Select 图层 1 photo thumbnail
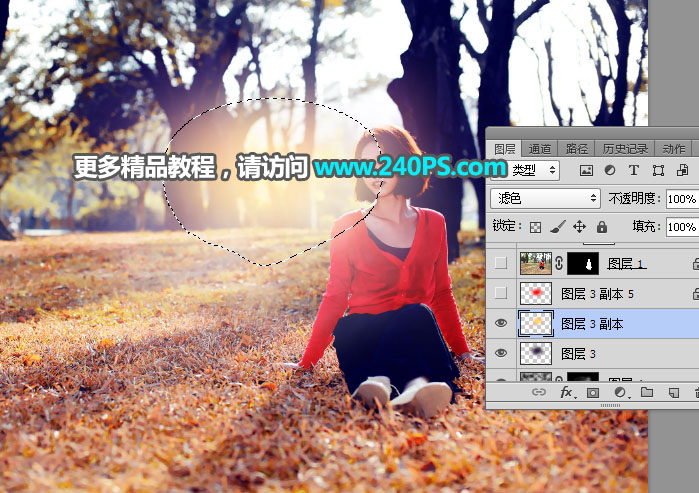The width and height of the screenshot is (699, 493). (536, 263)
